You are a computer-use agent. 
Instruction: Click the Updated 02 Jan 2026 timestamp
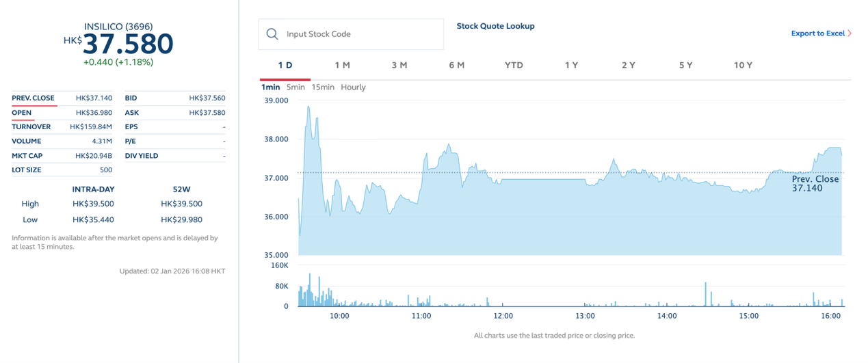coord(172,271)
